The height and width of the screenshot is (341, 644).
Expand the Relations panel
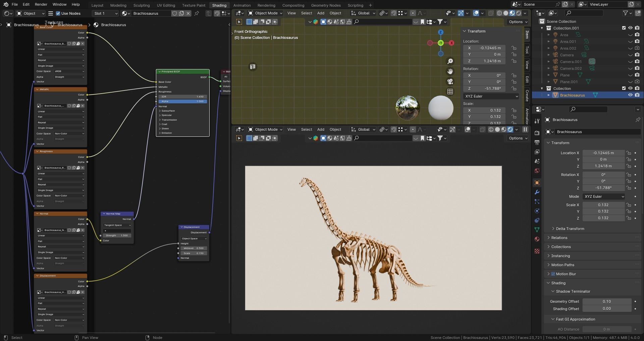[x=559, y=238]
